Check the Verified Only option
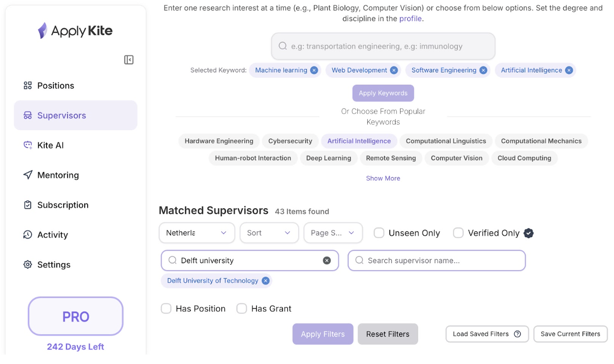614x364 pixels. point(458,233)
